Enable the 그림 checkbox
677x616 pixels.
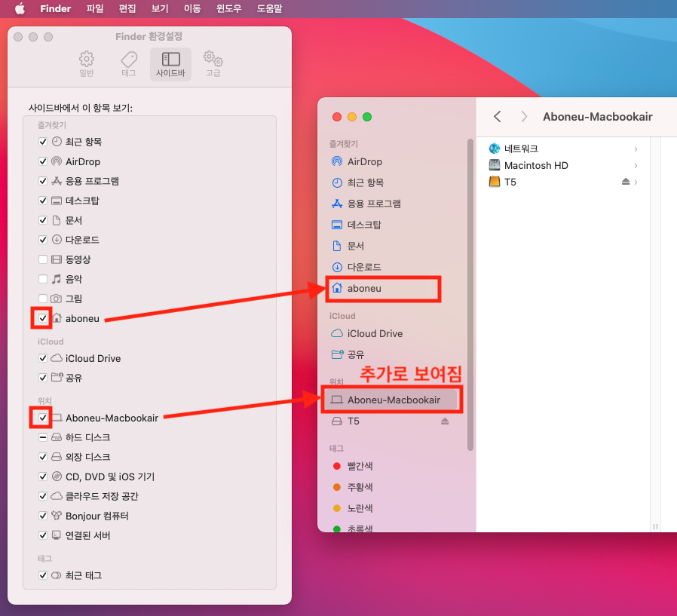point(43,299)
